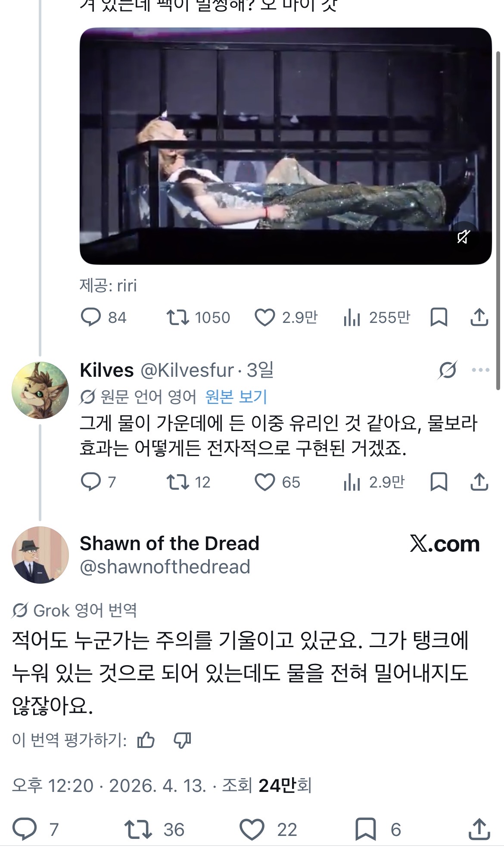Bookmark the video post by riri
Viewport: 504px width, 854px height.
pyautogui.click(x=439, y=317)
